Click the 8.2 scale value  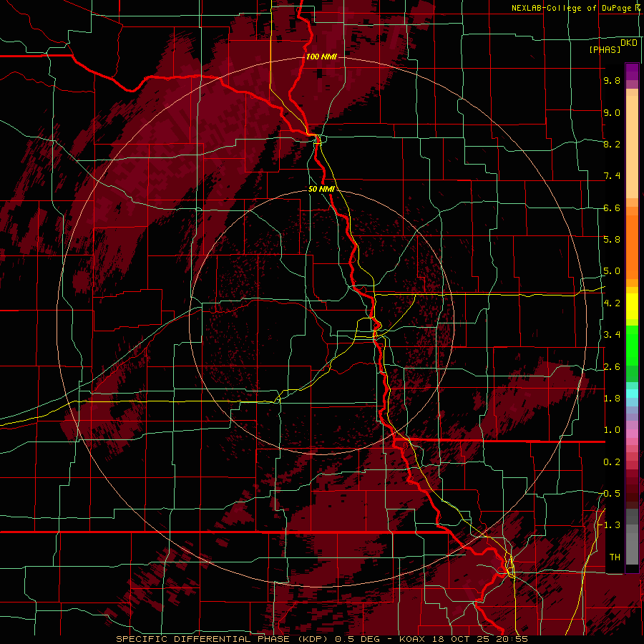[x=612, y=144]
